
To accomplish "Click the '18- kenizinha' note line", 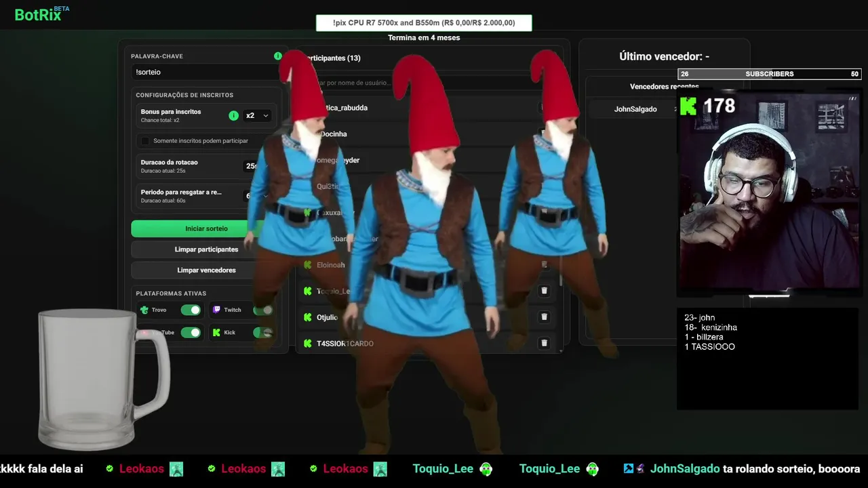I will pos(711,327).
